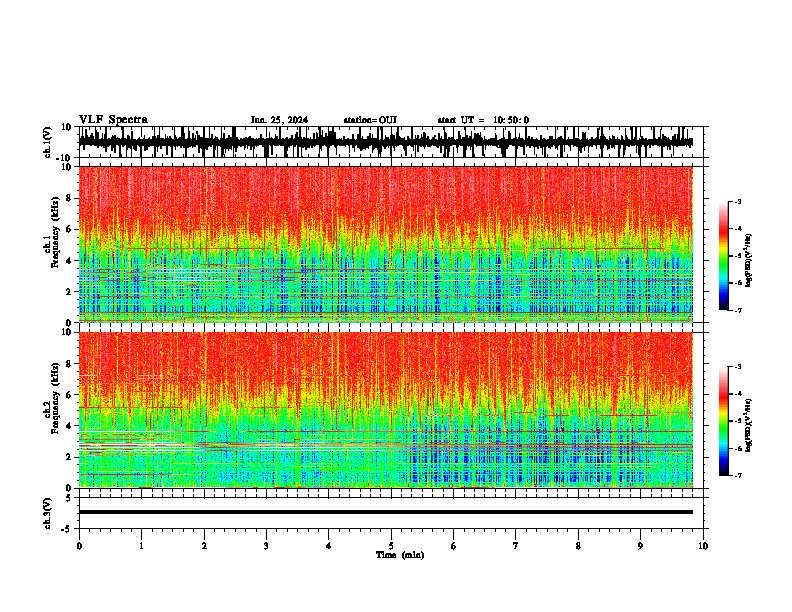Click the time axis tick label "6"
The image size is (792, 612).
pyautogui.click(x=453, y=546)
